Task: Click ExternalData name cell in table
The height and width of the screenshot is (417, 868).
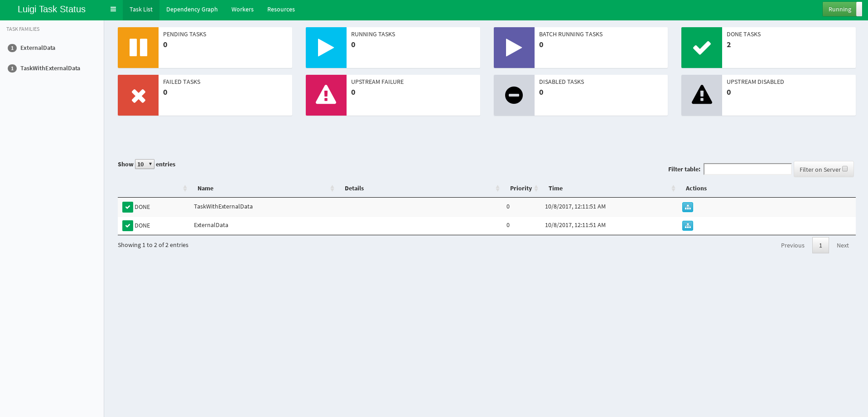Action: [x=211, y=225]
